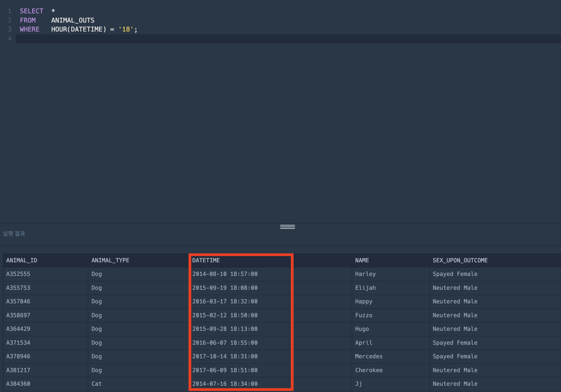Screen dimensions: 561x392
Task: Select the Cherokee name cell
Action: click(x=369, y=370)
